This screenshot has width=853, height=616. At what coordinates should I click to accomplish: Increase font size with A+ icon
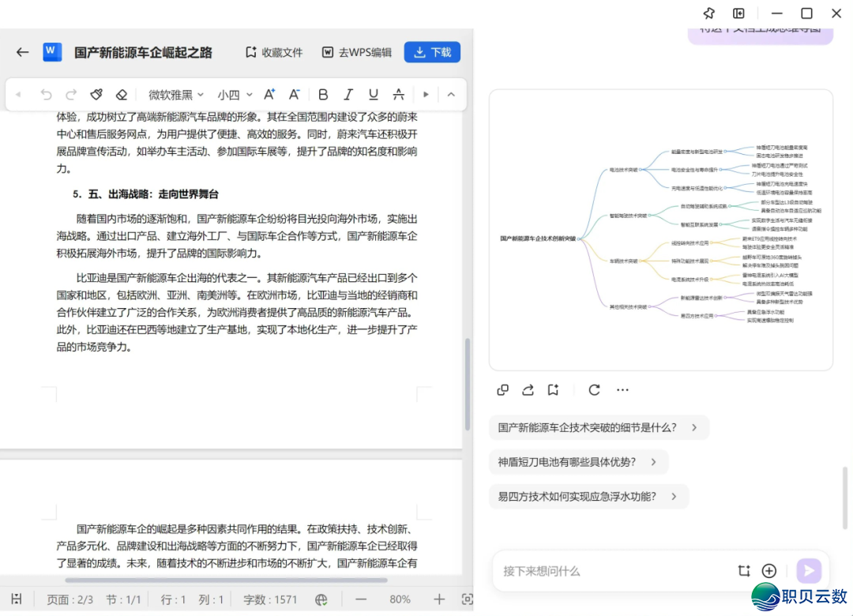click(269, 95)
